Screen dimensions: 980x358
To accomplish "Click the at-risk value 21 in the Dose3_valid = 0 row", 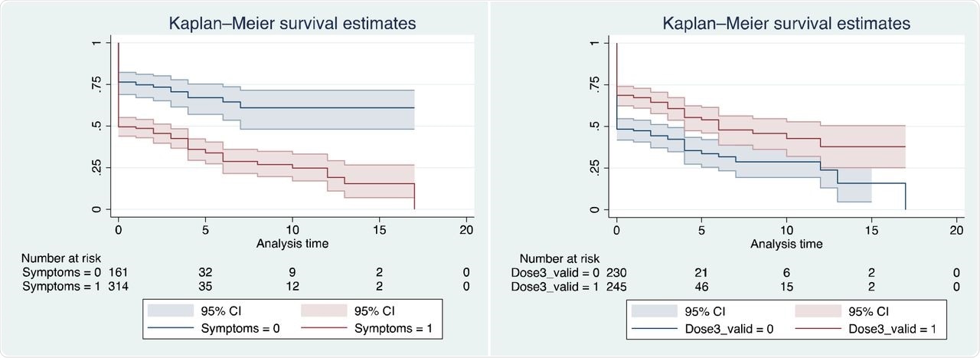I will coord(702,271).
